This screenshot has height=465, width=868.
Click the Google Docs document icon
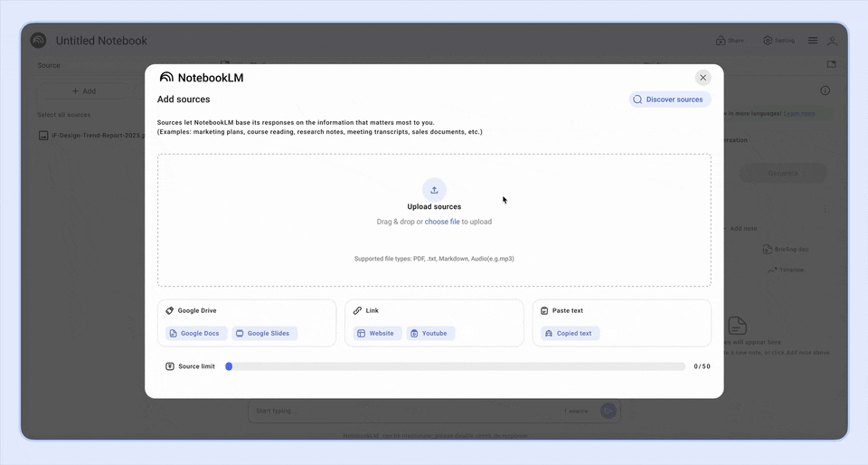pyautogui.click(x=174, y=333)
